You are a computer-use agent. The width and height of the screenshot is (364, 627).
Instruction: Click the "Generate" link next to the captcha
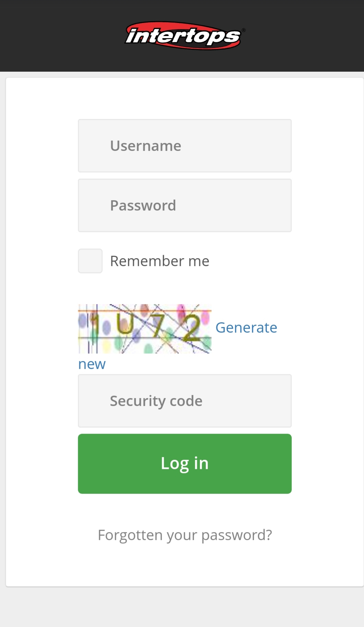[246, 328]
